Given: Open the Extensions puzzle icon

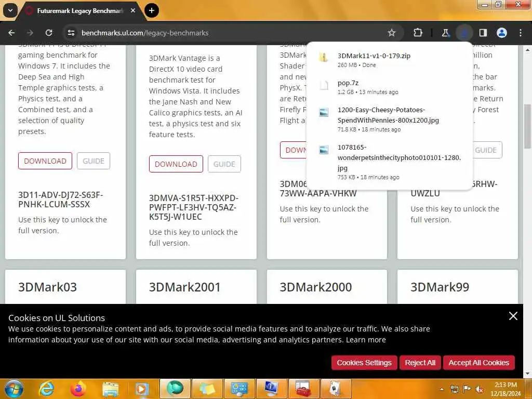Looking at the screenshot, I should [x=418, y=33].
